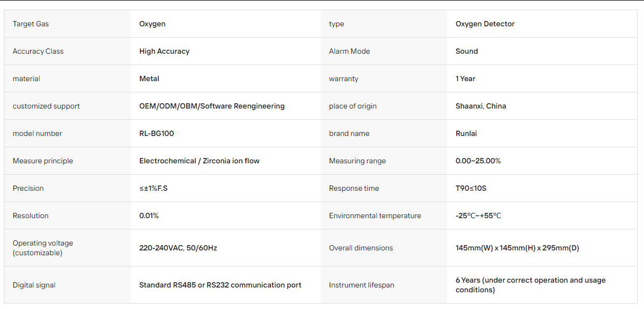Select the 'brand name' label

(x=349, y=133)
